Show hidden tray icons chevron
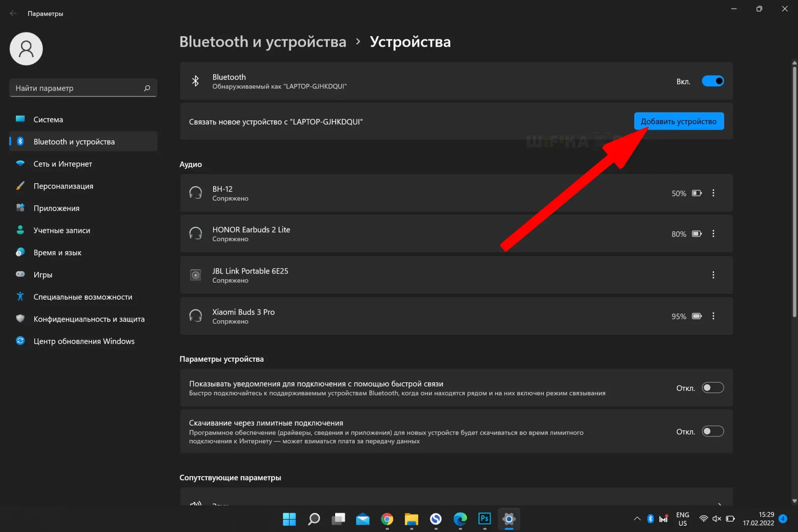 tap(637, 519)
